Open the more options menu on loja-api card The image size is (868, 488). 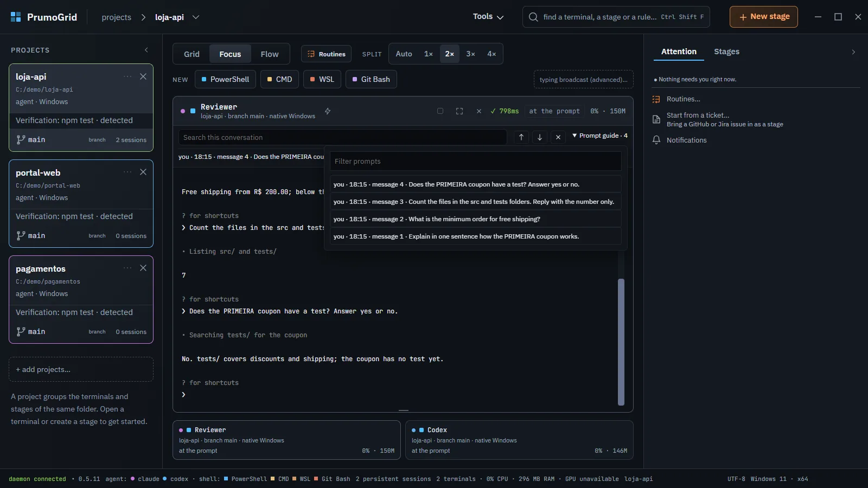[x=127, y=76]
